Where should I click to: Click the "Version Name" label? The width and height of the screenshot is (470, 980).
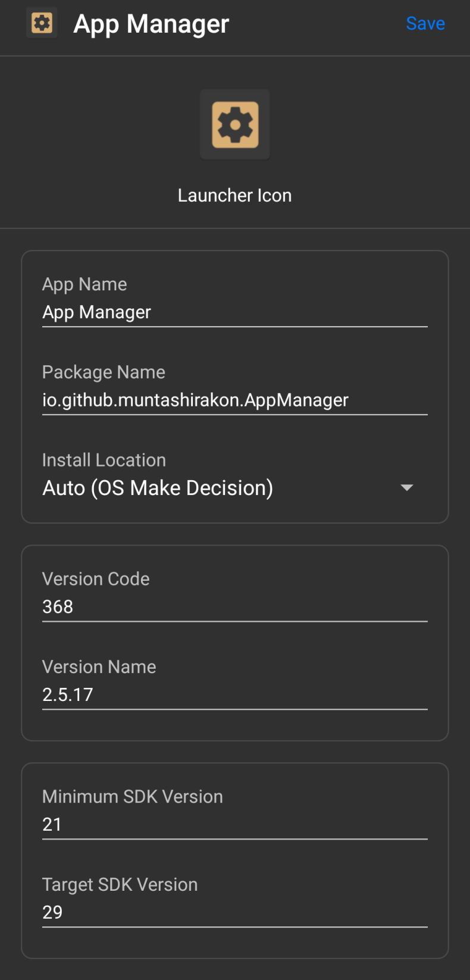(x=99, y=667)
